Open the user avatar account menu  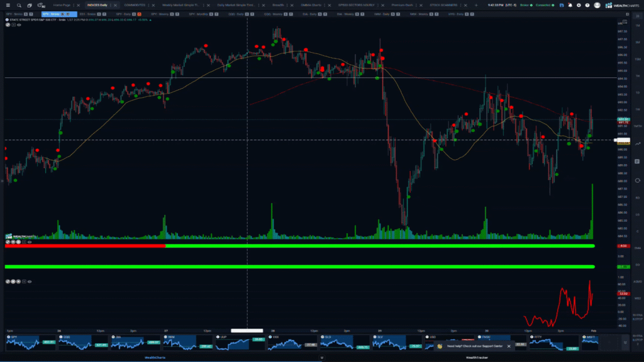click(596, 5)
